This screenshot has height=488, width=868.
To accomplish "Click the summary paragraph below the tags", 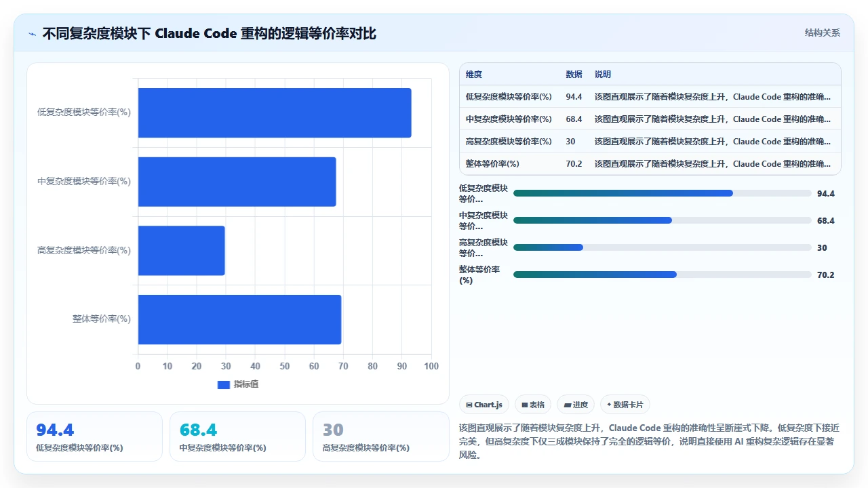I will [x=650, y=442].
